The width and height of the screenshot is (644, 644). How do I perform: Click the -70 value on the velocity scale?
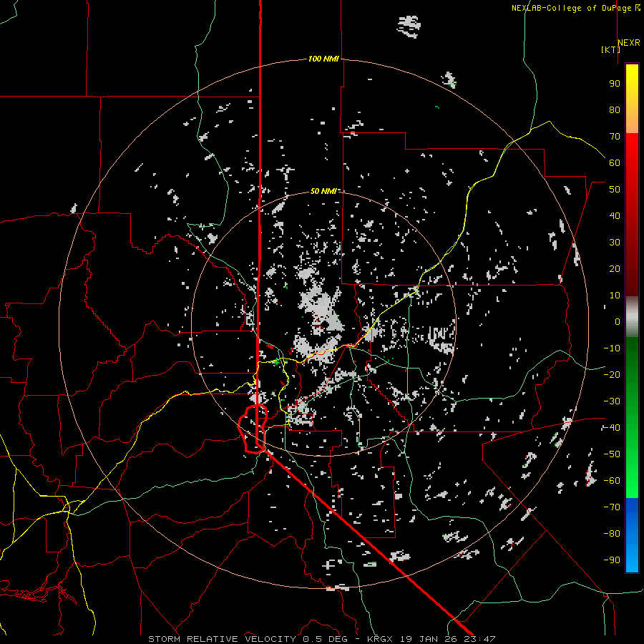[612, 507]
